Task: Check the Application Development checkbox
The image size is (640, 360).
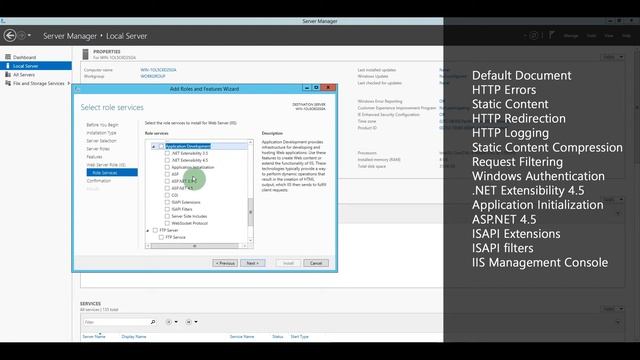Action: coord(161,146)
